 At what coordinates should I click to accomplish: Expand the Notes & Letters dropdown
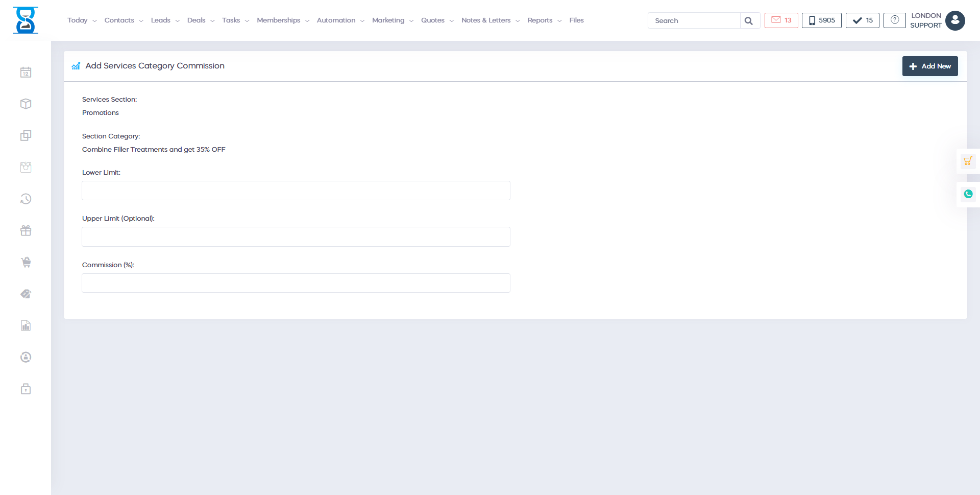[x=486, y=20]
